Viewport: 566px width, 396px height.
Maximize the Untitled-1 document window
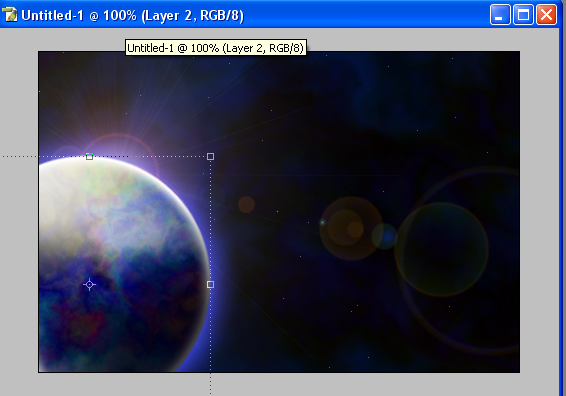click(523, 15)
